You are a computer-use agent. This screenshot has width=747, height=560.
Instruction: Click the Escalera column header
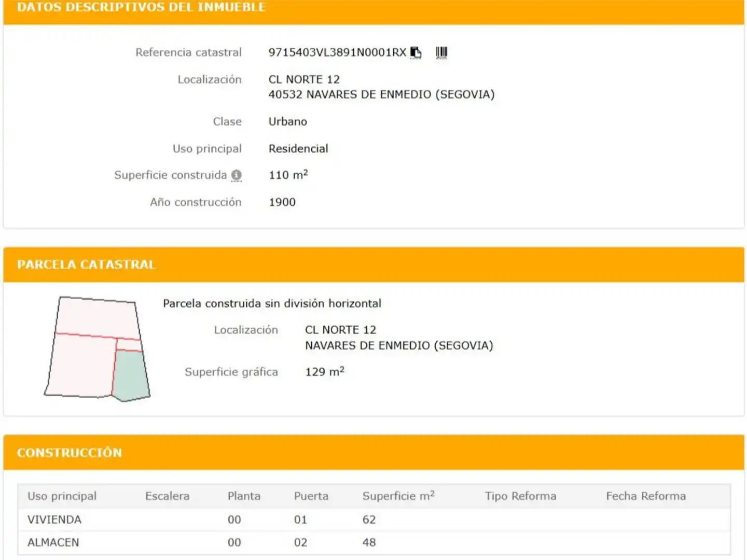pyautogui.click(x=168, y=496)
